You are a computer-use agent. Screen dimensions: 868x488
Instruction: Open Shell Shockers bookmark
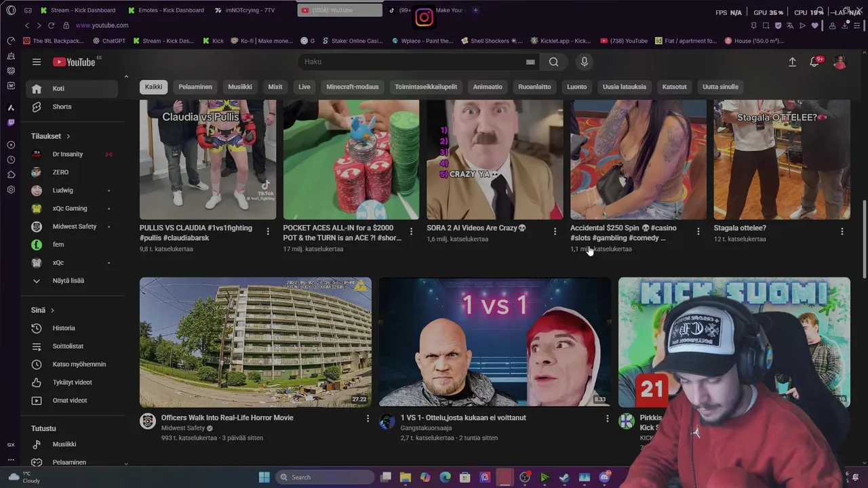pyautogui.click(x=492, y=41)
